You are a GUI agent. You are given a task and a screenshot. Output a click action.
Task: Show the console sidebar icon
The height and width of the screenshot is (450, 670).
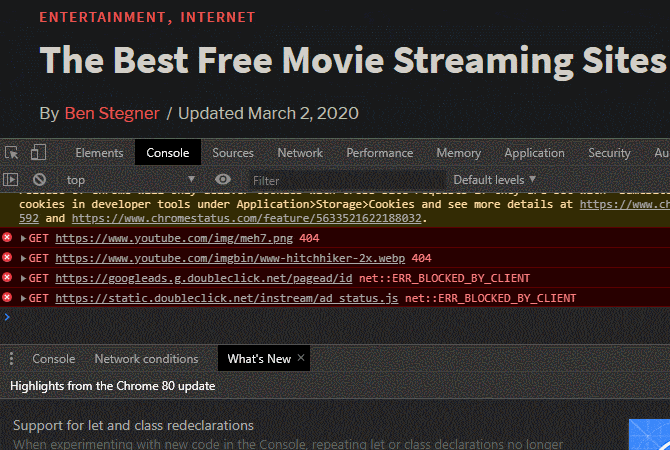(x=11, y=179)
